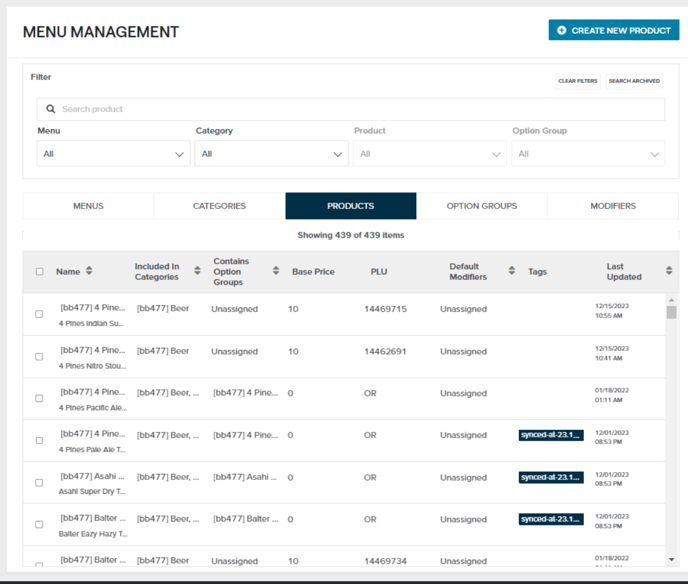
Task: Click product name 4 Pines Pacific Ale...
Action: [x=93, y=408]
